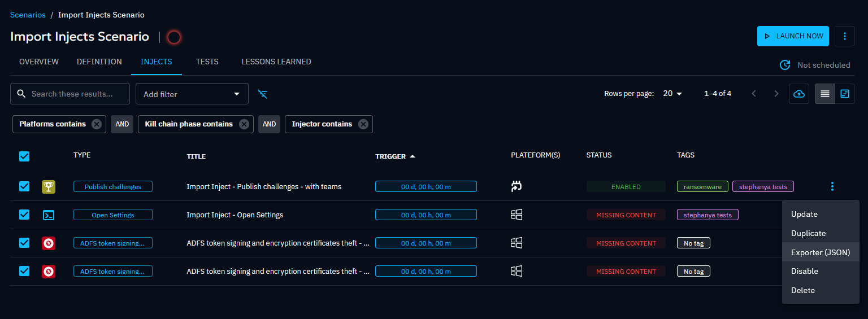The image size is (868, 319).
Task: Go to the Scenarios breadcrumb link
Action: click(28, 15)
